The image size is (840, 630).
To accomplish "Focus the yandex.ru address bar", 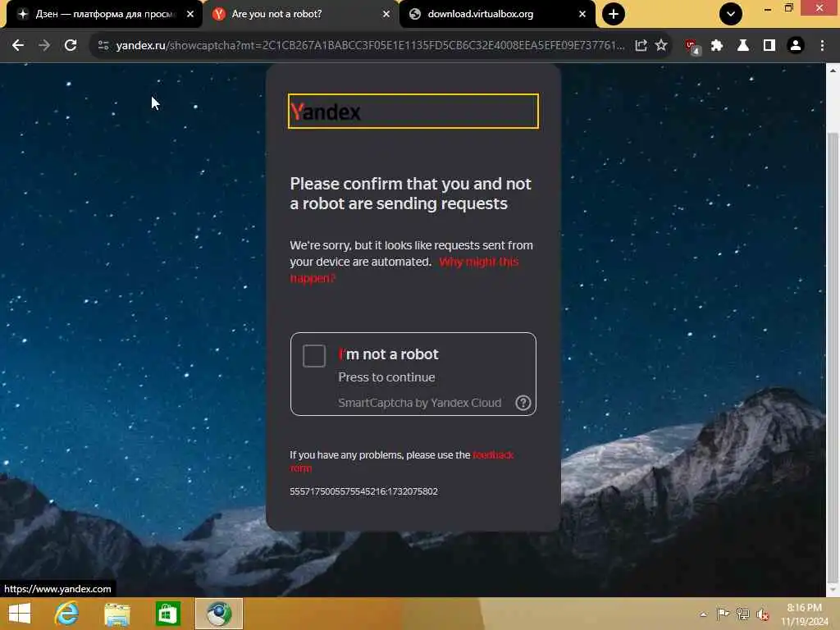I will tap(370, 46).
